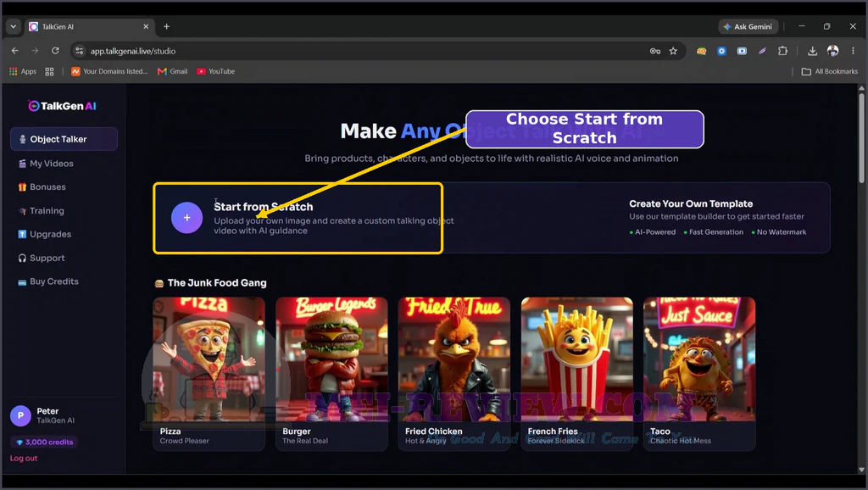Click the TalkGen AI logo
This screenshot has height=490, width=868.
coord(62,106)
